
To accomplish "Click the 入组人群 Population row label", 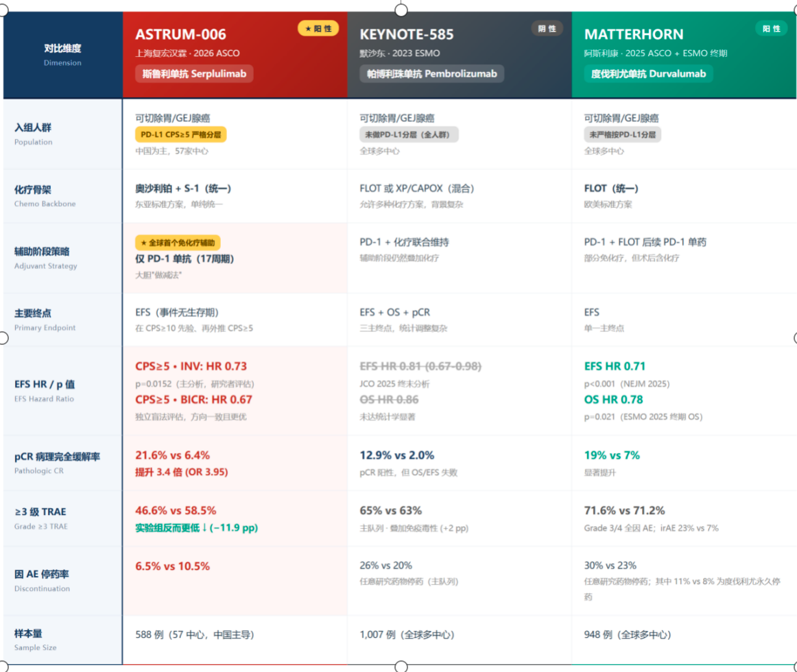I will [33, 134].
